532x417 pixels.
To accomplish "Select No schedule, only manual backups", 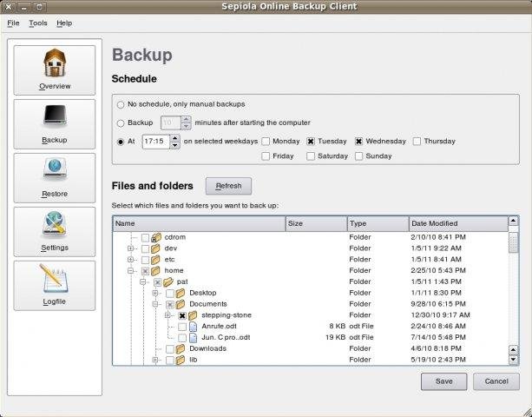I will pos(121,104).
